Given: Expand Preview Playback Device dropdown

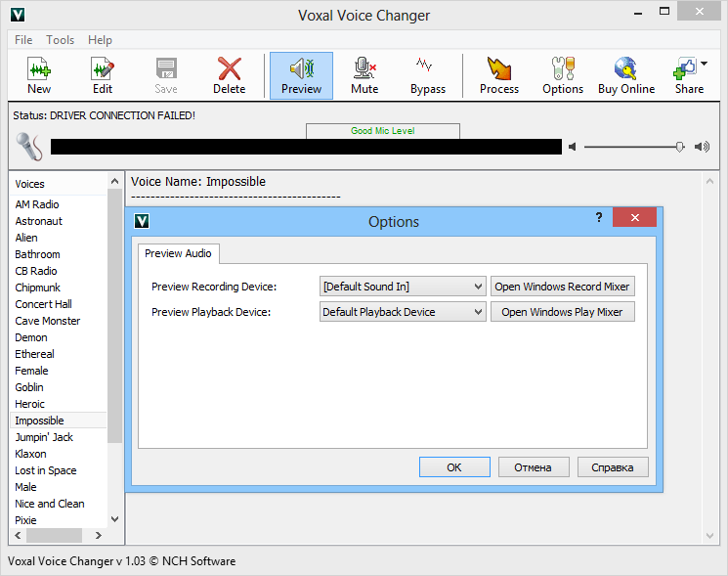Looking at the screenshot, I should pos(478,312).
